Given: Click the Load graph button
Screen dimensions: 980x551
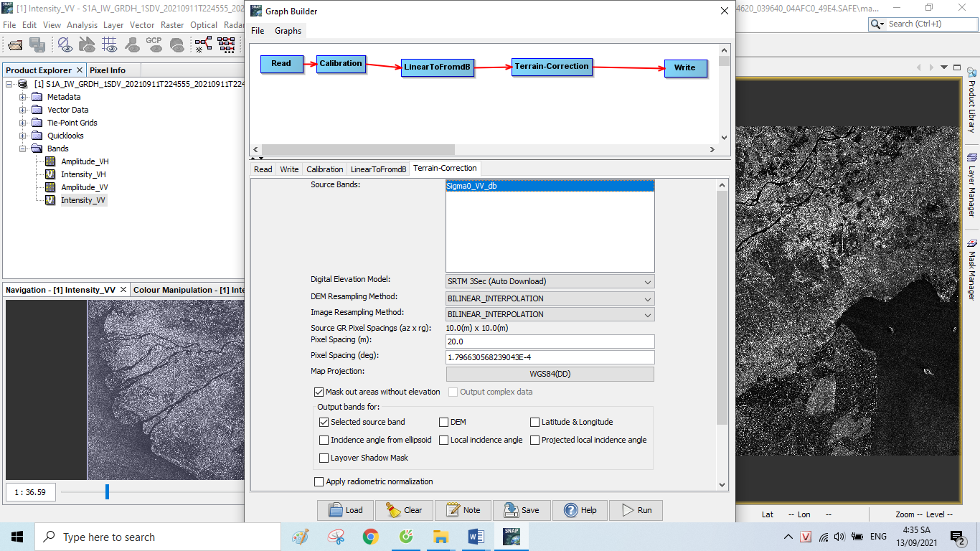Looking at the screenshot, I should (x=346, y=510).
